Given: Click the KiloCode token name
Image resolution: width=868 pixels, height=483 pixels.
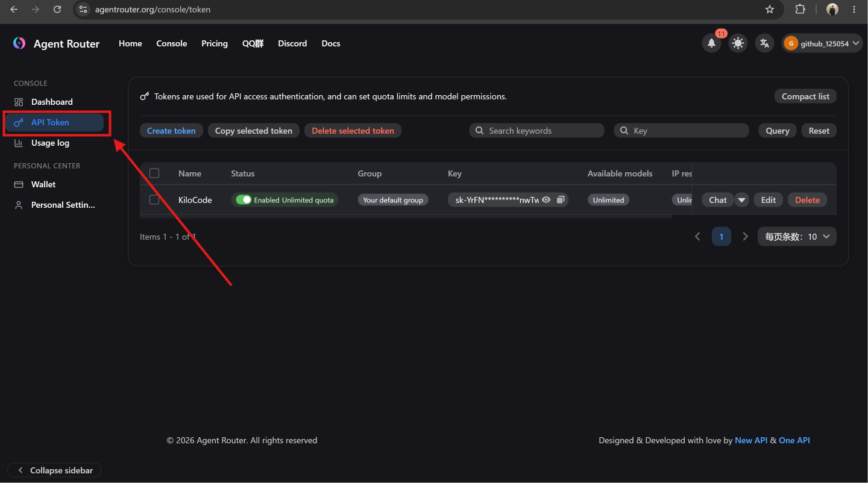Looking at the screenshot, I should (195, 200).
